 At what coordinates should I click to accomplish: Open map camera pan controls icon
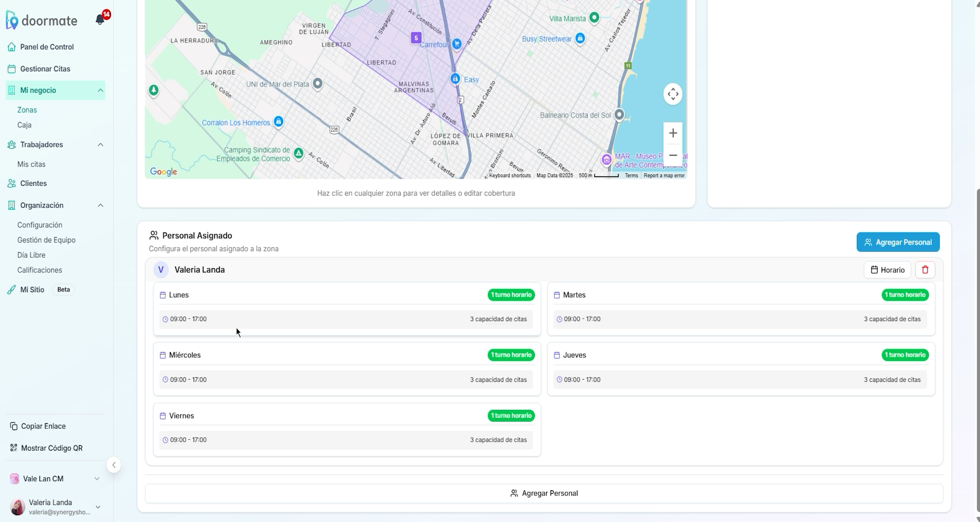pos(673,94)
